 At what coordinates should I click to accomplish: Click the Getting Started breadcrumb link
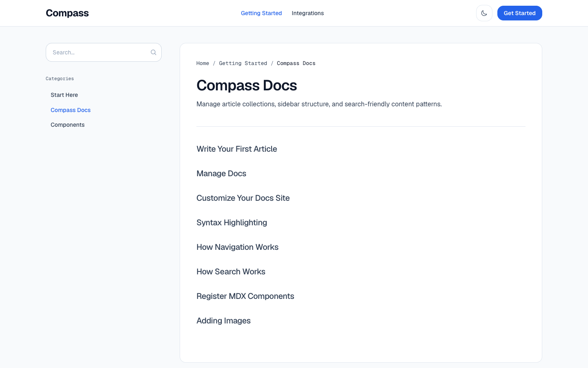click(243, 63)
